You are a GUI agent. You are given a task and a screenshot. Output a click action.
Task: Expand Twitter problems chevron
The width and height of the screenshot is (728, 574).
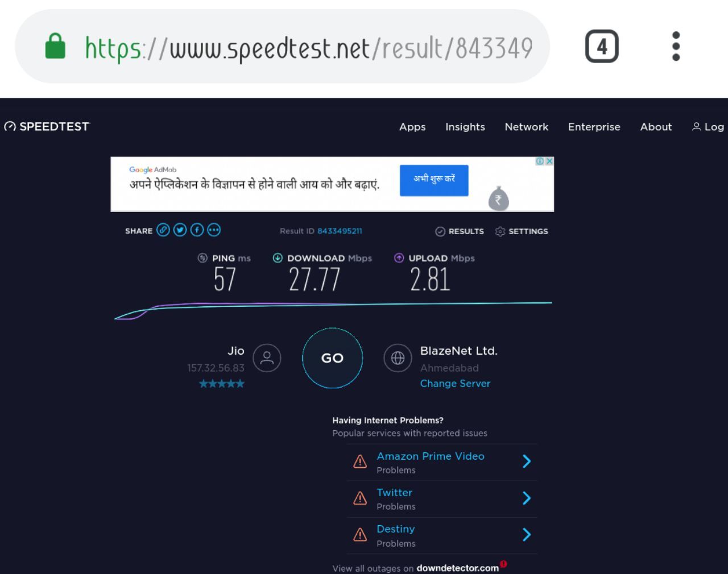tap(527, 498)
